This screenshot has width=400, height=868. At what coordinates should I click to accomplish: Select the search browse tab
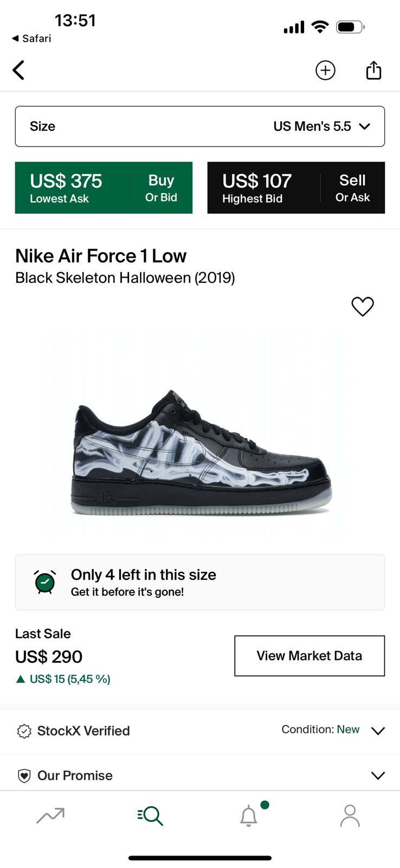[150, 815]
